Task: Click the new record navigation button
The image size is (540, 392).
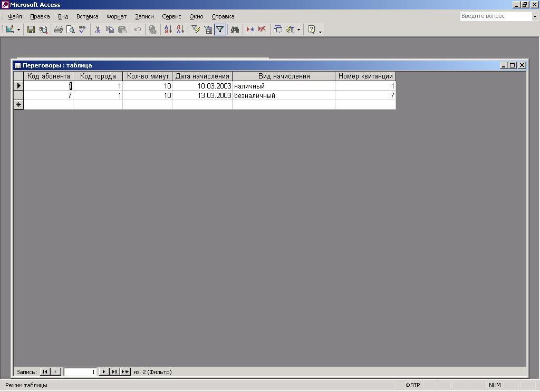Action: click(x=126, y=371)
